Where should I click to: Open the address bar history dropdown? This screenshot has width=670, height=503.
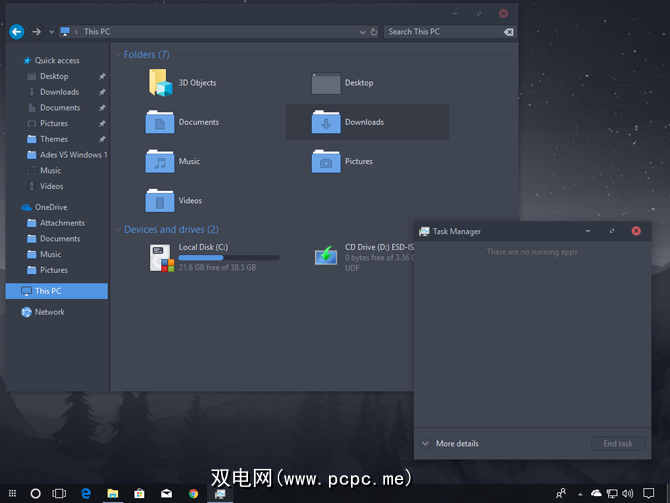(x=361, y=32)
